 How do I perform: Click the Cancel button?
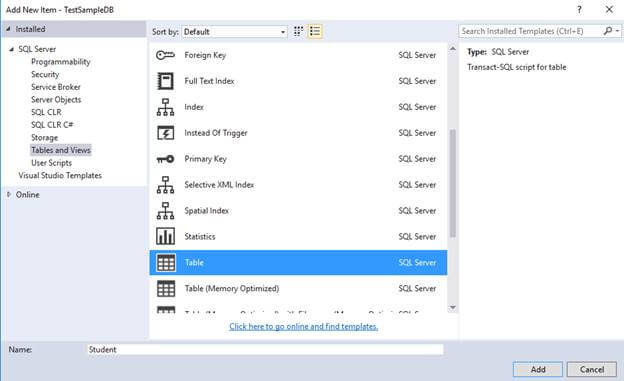(592, 369)
